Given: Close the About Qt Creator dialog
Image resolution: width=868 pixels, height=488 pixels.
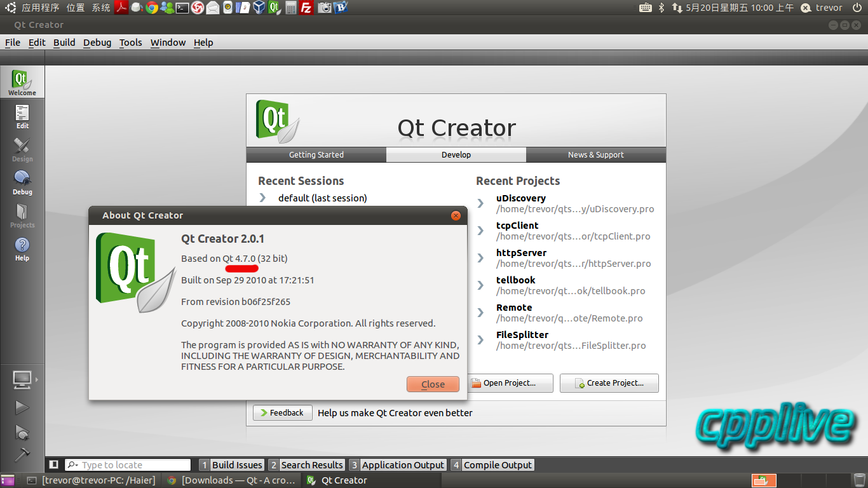Looking at the screenshot, I should coord(433,384).
